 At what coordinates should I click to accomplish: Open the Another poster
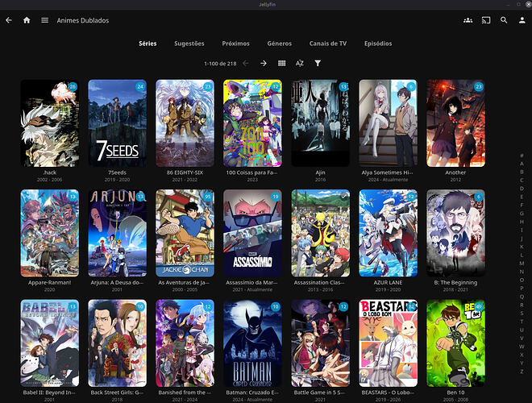pos(455,123)
